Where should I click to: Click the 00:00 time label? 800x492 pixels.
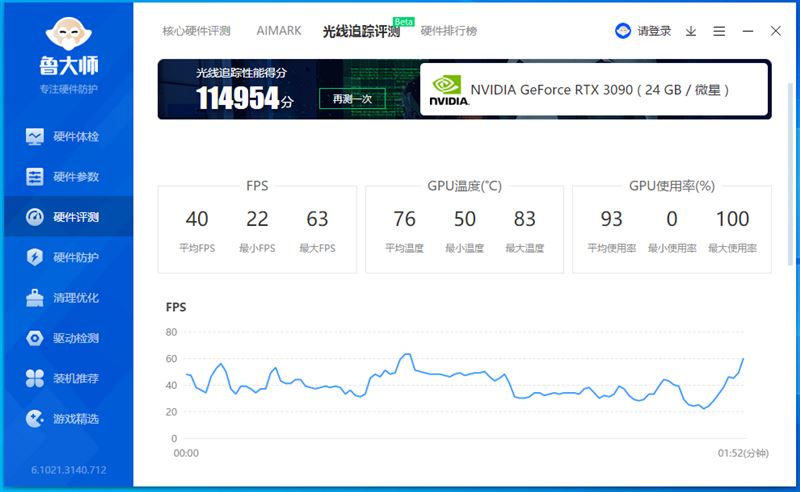pyautogui.click(x=186, y=453)
